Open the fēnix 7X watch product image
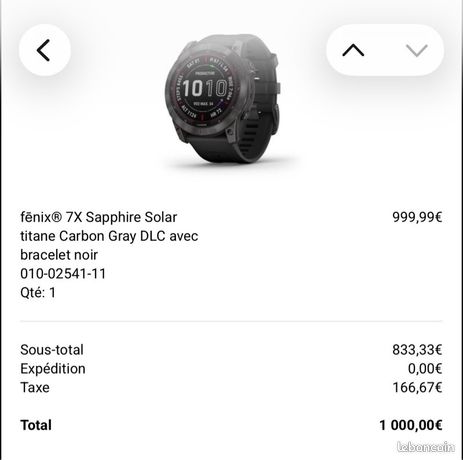Viewport: 463px width, 460px height. coord(223,99)
